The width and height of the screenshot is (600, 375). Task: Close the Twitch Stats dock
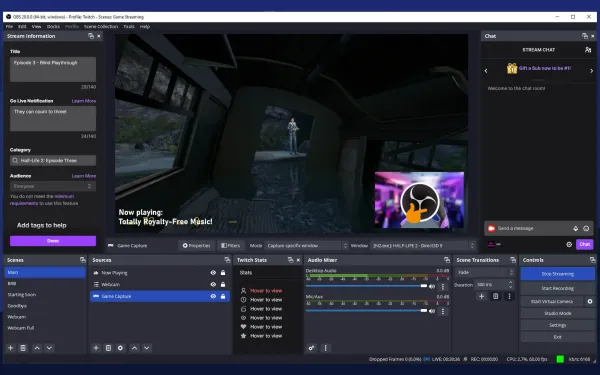(298, 260)
